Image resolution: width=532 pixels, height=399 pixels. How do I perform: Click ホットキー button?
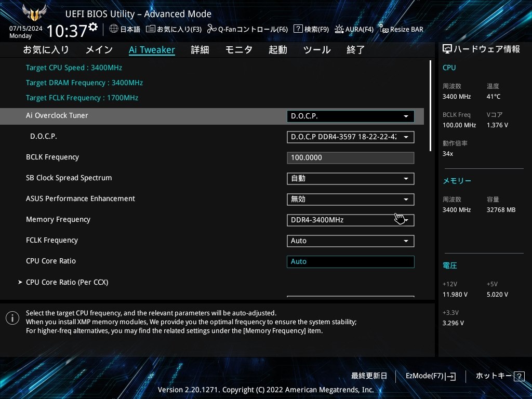tap(500, 376)
